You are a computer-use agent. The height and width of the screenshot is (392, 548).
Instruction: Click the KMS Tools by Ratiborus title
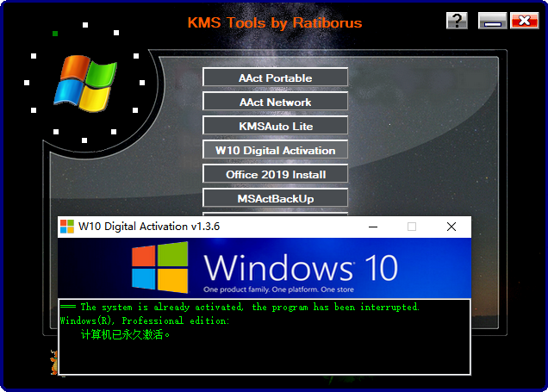(275, 22)
